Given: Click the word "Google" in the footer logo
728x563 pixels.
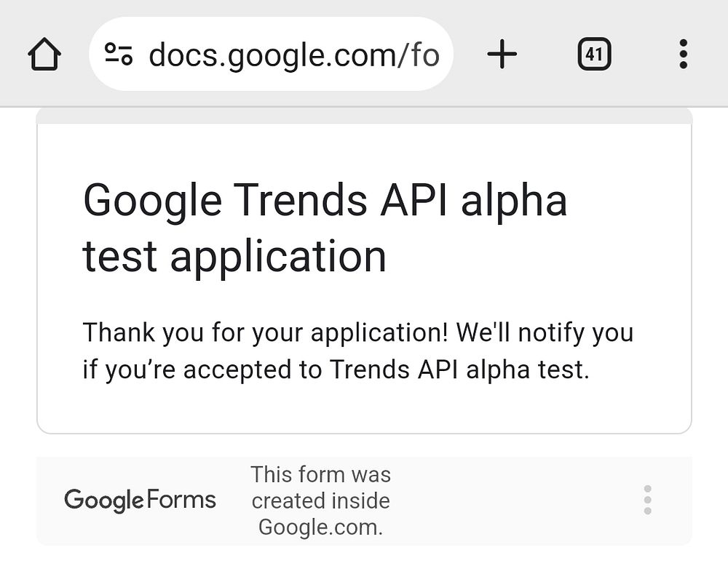Looking at the screenshot, I should pyautogui.click(x=104, y=500).
